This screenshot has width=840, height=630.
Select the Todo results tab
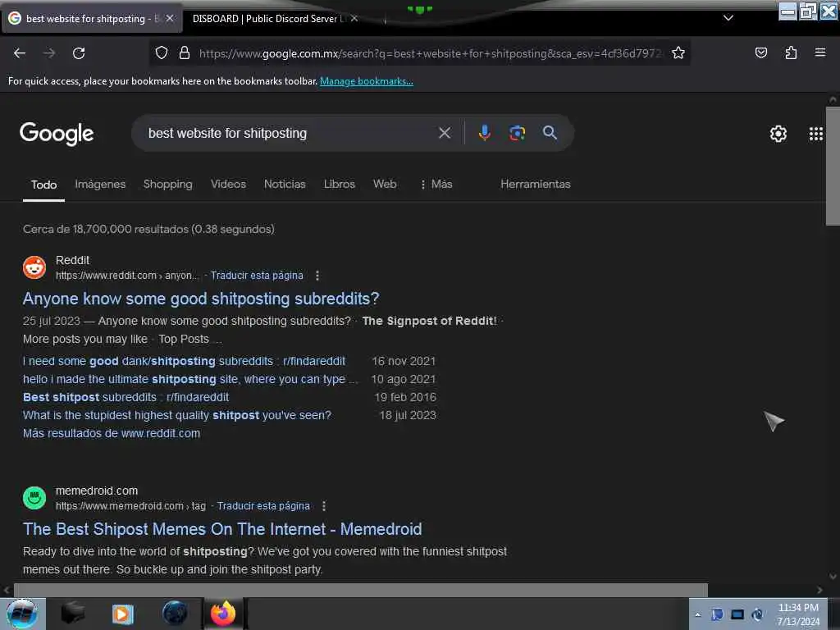point(44,185)
